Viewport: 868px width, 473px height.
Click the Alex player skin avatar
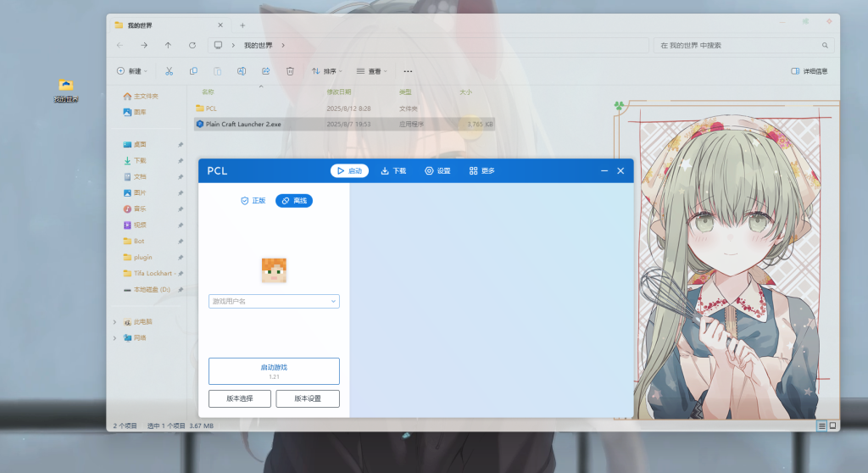tap(274, 270)
